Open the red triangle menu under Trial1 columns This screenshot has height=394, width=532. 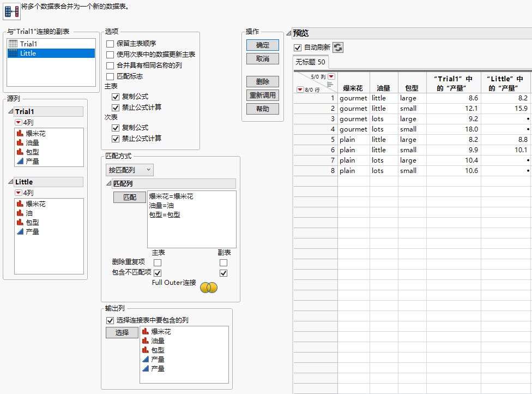pyautogui.click(x=18, y=122)
